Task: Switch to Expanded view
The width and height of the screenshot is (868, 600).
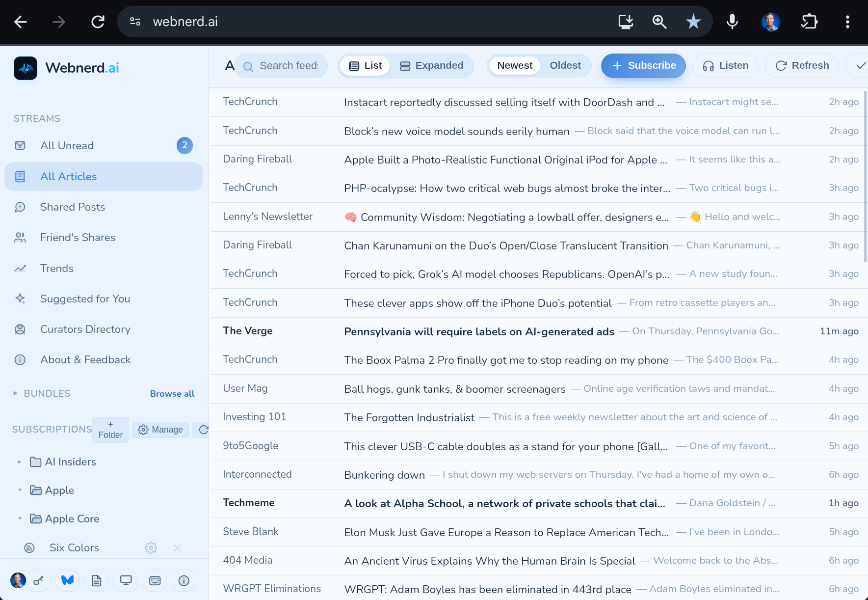Action: [431, 66]
